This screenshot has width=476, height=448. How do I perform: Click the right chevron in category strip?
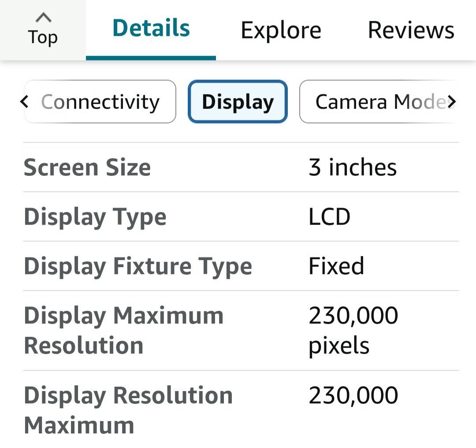452,101
